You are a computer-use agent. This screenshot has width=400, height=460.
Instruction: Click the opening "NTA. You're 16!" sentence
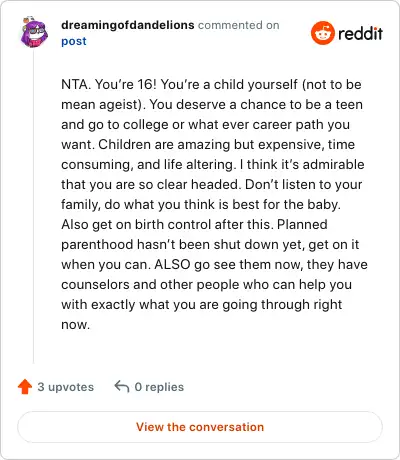click(x=109, y=84)
